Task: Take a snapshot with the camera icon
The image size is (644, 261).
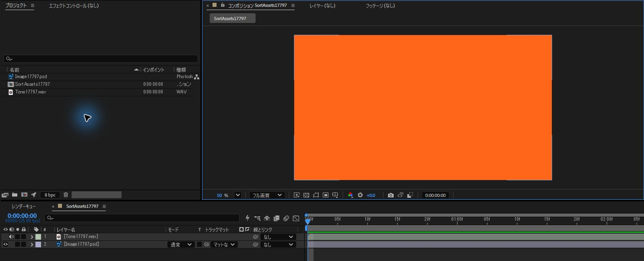Action: (x=390, y=195)
